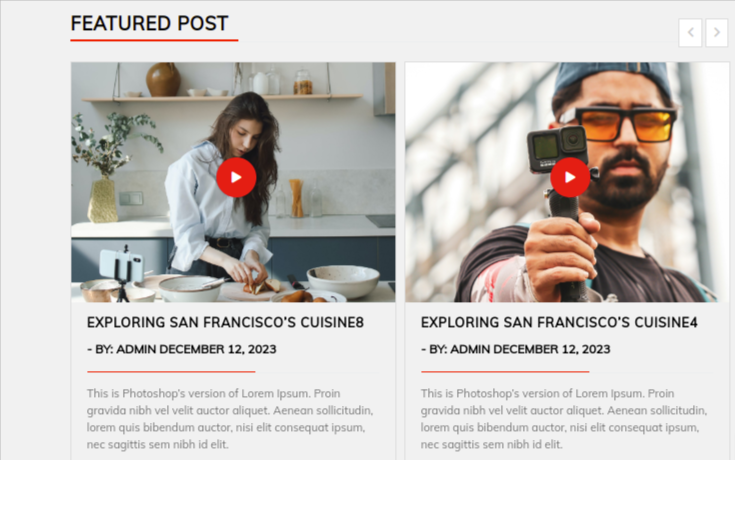Click author and date under Cuisine4 post
The height and width of the screenshot is (527, 735).
pos(516,349)
